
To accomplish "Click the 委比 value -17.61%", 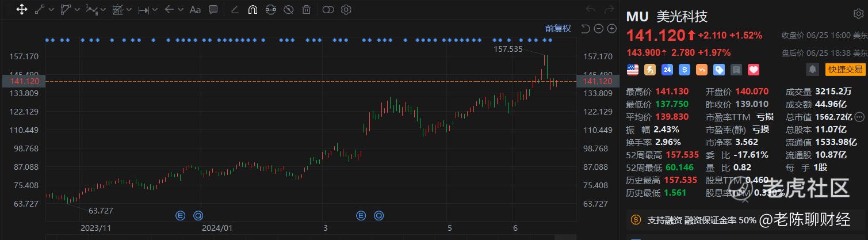I will (752, 155).
